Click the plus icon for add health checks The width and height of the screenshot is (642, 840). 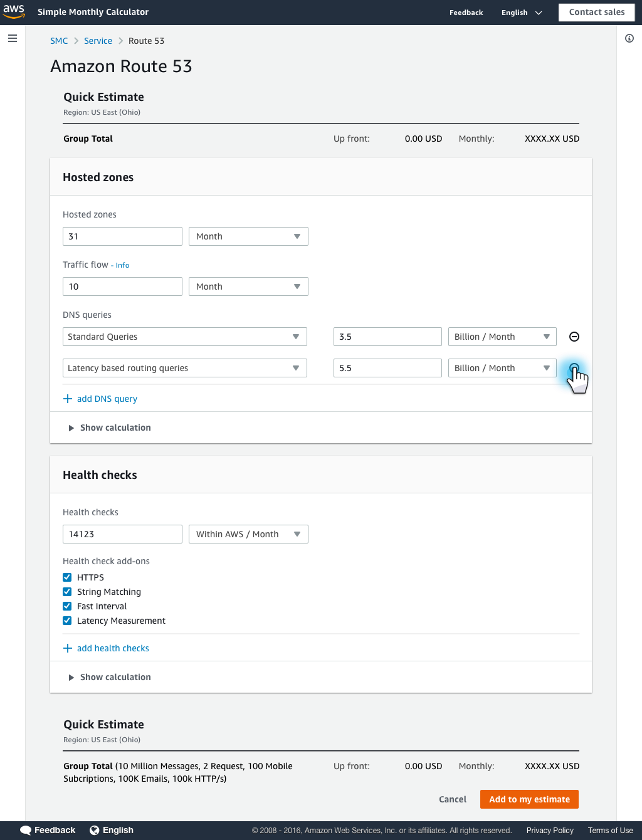tap(68, 648)
